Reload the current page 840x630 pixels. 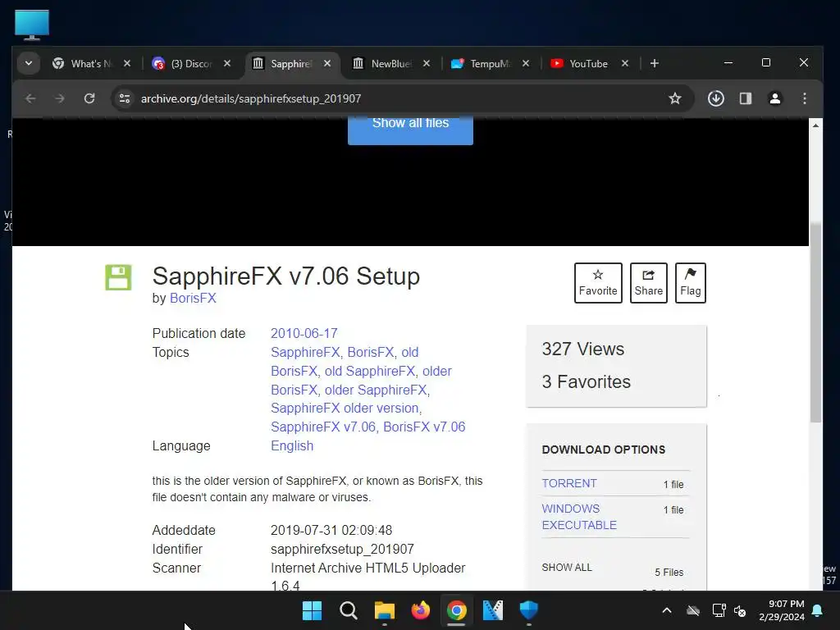pyautogui.click(x=89, y=98)
